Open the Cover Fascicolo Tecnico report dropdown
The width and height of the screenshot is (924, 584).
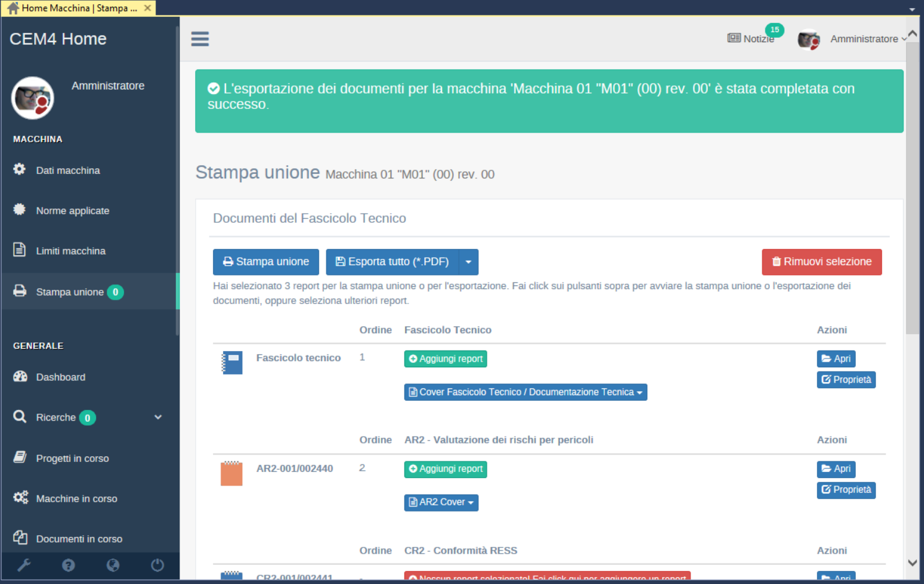coord(525,392)
